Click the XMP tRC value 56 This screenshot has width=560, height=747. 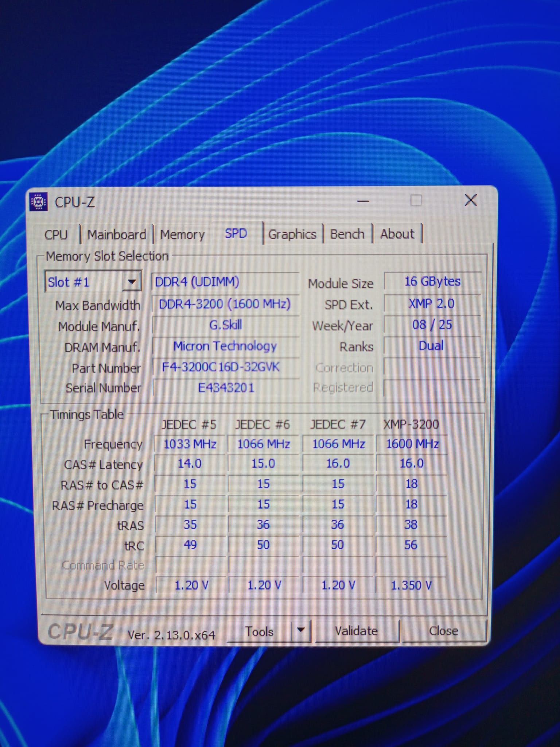click(411, 545)
